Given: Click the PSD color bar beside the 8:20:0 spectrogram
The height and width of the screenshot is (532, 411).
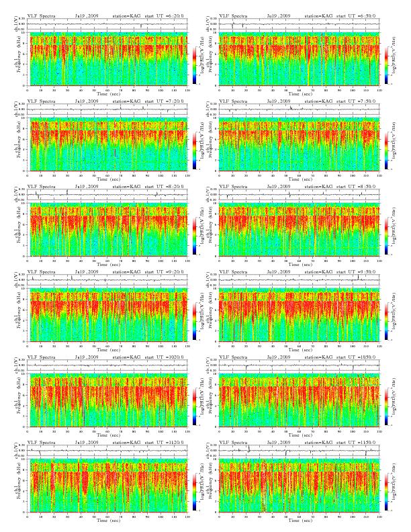Looking at the screenshot, I should pos(194,236).
